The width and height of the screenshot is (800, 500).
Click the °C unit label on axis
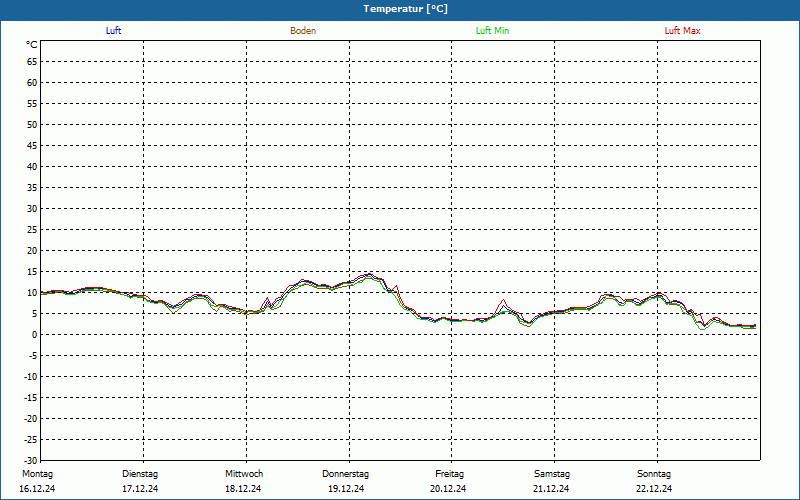(x=32, y=45)
